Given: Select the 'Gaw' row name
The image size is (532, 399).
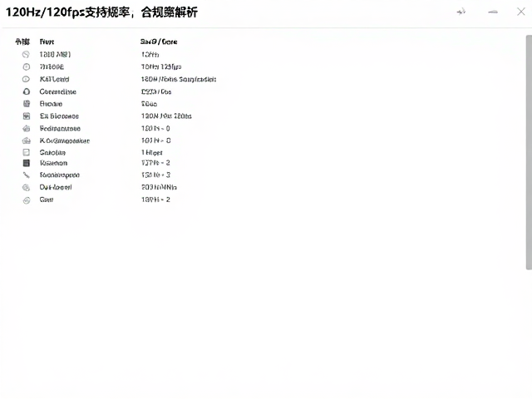Looking at the screenshot, I should [47, 199].
